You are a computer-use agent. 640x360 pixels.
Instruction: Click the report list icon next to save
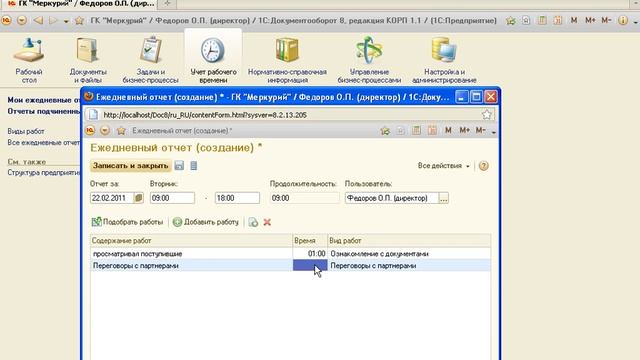coord(193,166)
